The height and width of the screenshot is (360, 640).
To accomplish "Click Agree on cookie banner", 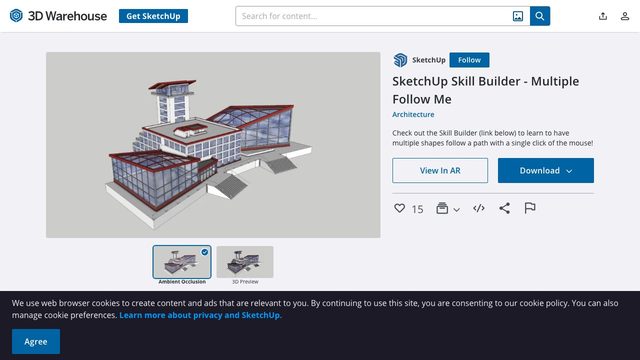I will (x=36, y=342).
